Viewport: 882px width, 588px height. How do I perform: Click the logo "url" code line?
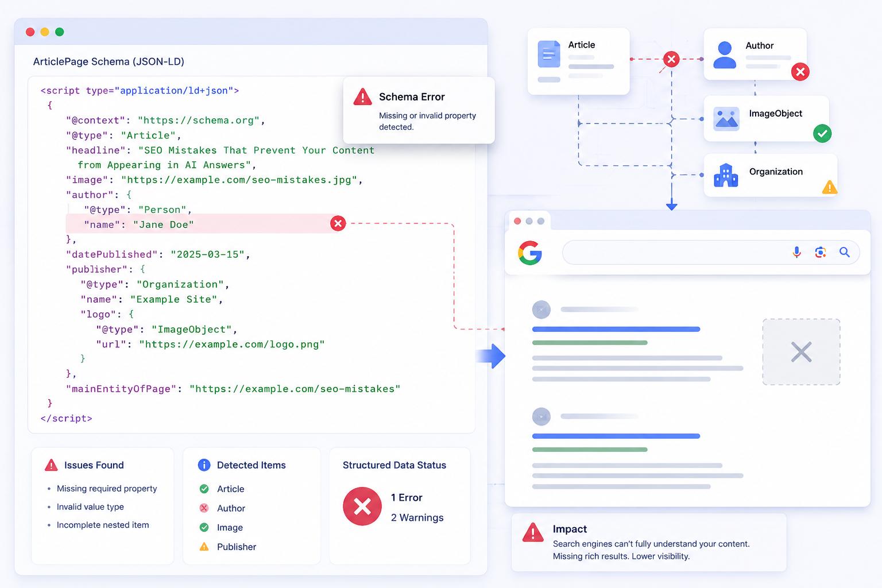pos(210,344)
